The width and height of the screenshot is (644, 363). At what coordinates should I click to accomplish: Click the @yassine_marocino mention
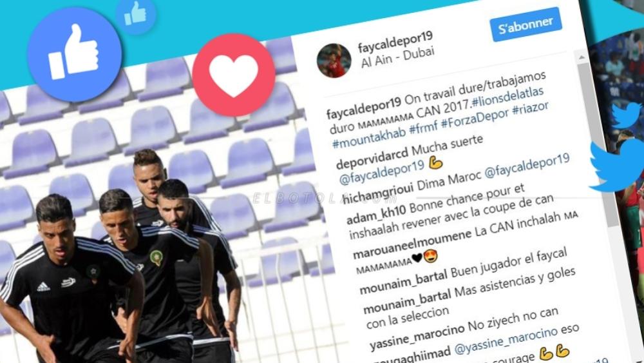pos(506,341)
